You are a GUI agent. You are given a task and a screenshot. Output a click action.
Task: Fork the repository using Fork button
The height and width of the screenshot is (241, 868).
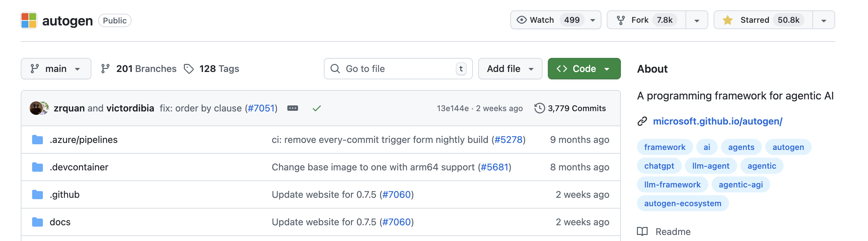coord(646,20)
